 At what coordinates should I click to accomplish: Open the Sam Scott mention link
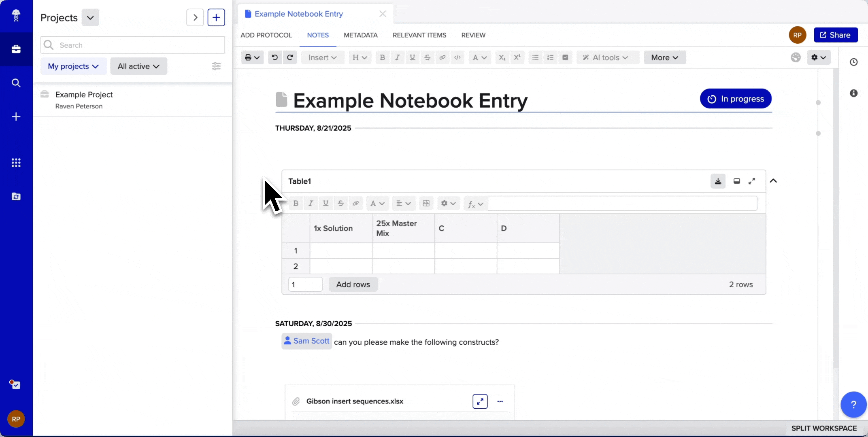[306, 341]
